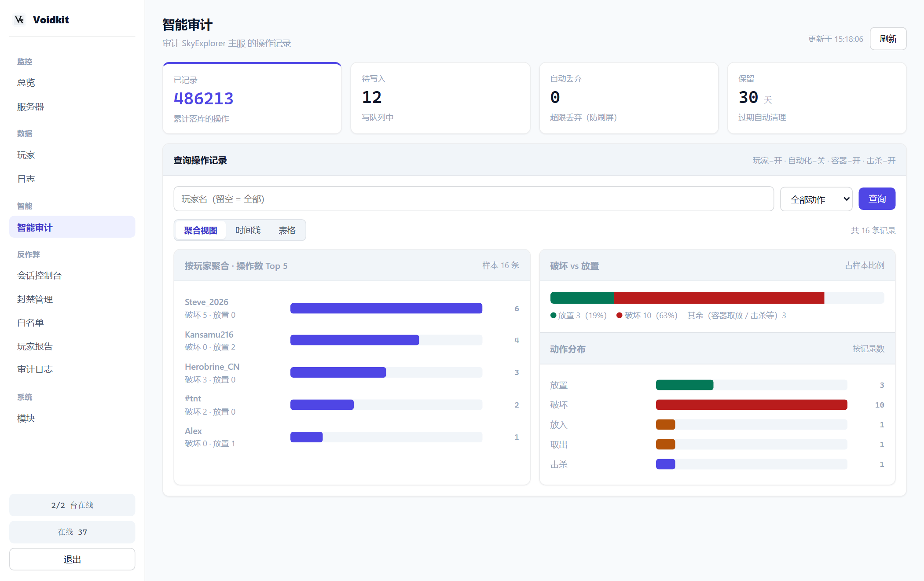Open the 白名单 page
The image size is (924, 581).
pyautogui.click(x=72, y=323)
